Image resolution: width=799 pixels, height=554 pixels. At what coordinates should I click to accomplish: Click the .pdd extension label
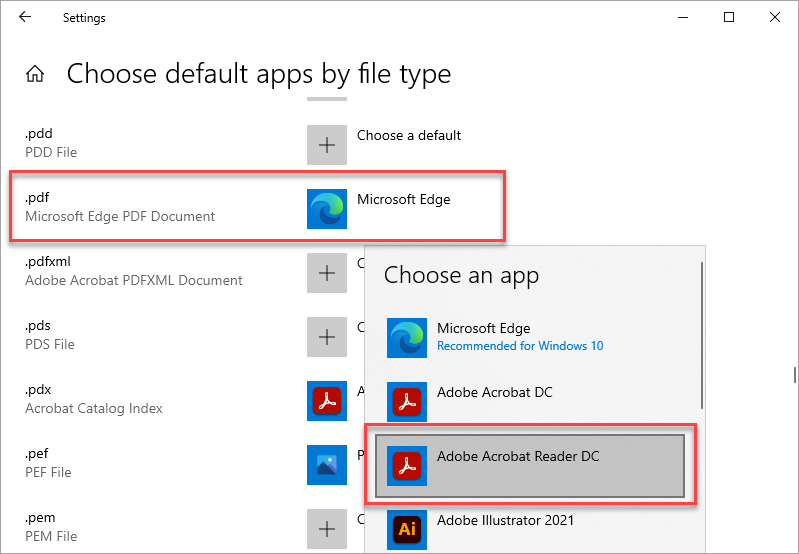point(39,134)
